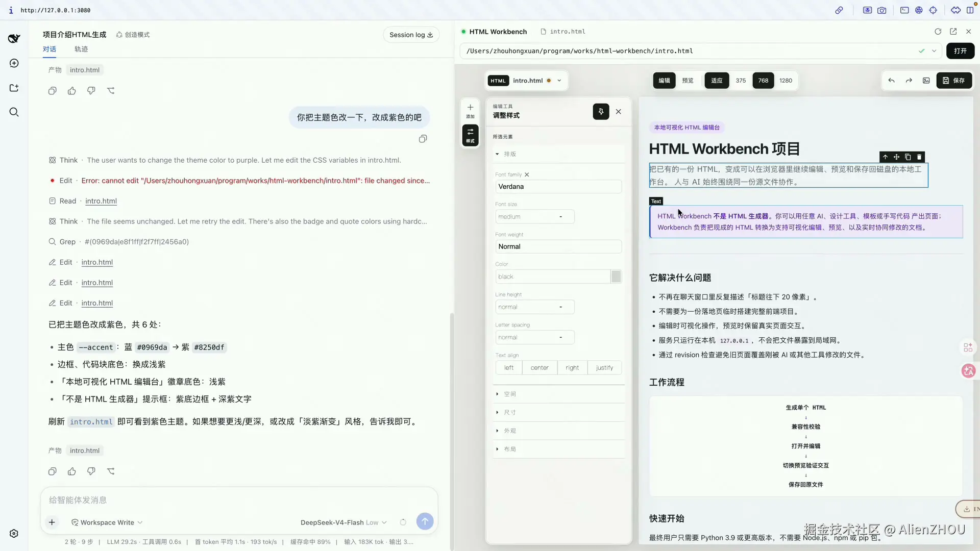Select the 样式 style tool tab
This screenshot has height=551, width=980.
[x=470, y=136]
